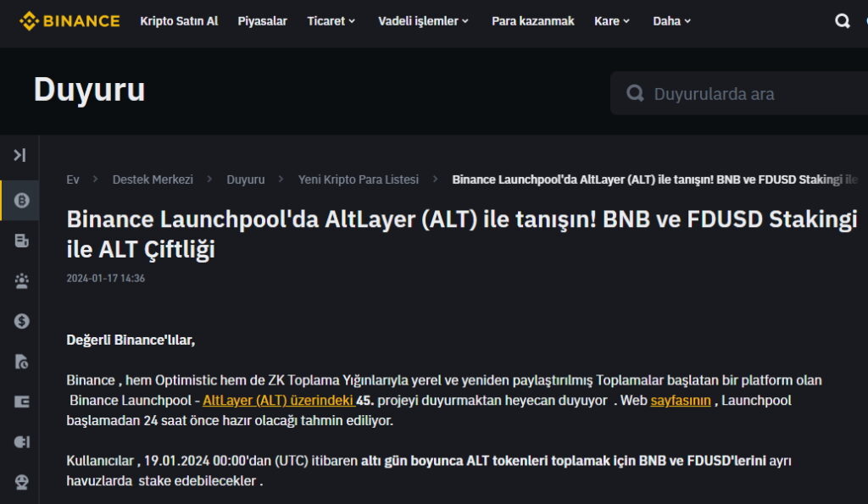Open the Piyasalar menu item
The width and height of the screenshot is (868, 504).
coord(263,21)
